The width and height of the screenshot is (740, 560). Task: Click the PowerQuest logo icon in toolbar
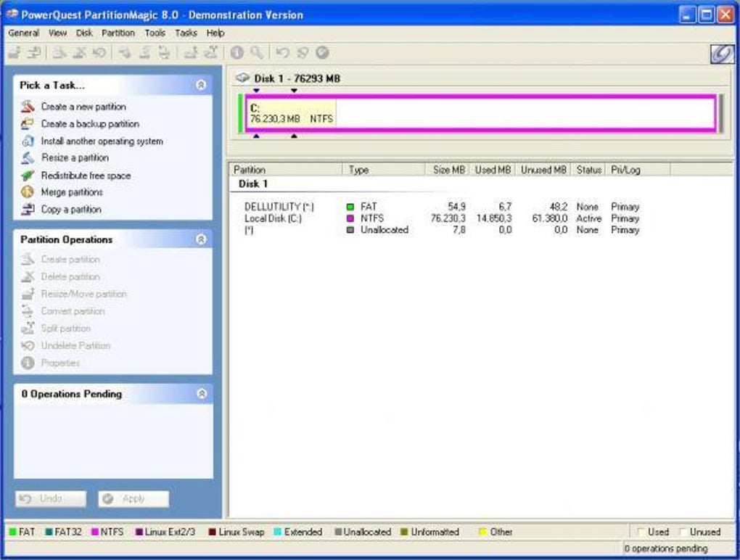tap(722, 54)
